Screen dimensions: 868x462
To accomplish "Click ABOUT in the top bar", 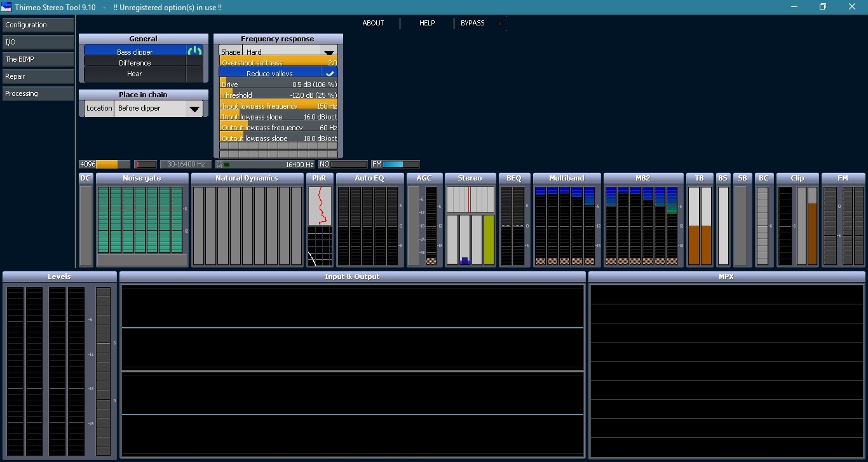I will tap(373, 23).
